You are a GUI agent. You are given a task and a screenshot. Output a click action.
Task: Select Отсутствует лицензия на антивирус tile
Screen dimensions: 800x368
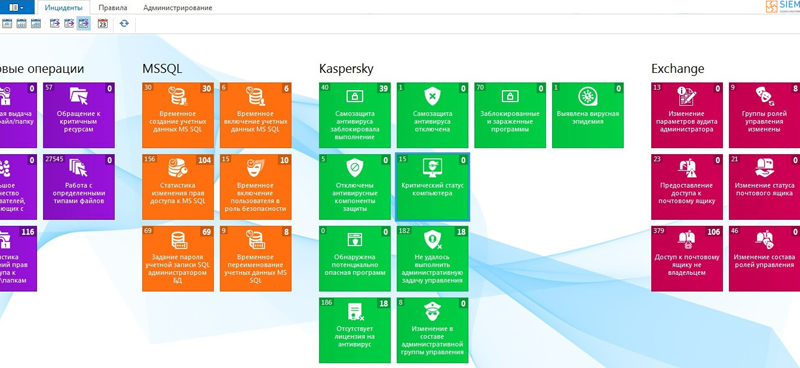pos(355,330)
